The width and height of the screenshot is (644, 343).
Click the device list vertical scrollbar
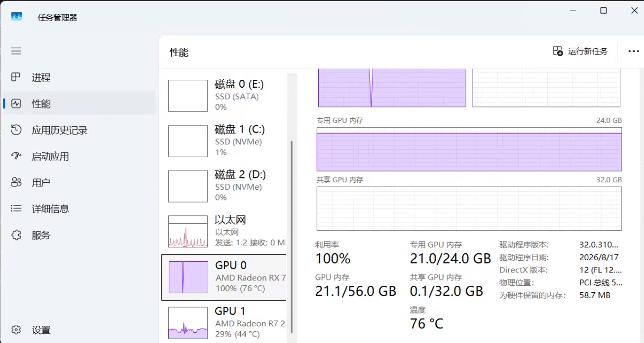[292, 237]
